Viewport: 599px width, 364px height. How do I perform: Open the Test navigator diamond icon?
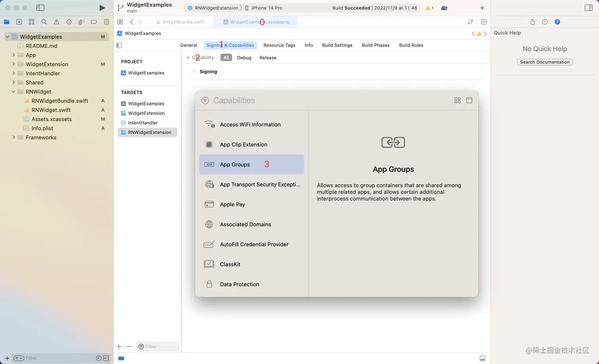[69, 22]
